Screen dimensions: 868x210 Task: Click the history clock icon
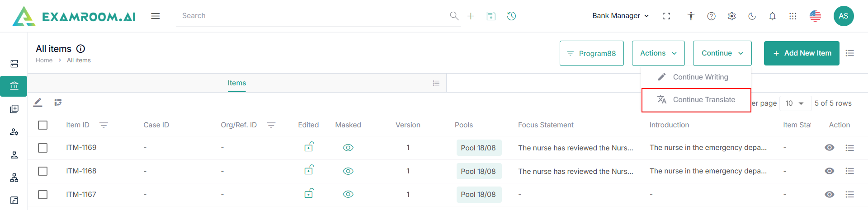click(x=511, y=16)
